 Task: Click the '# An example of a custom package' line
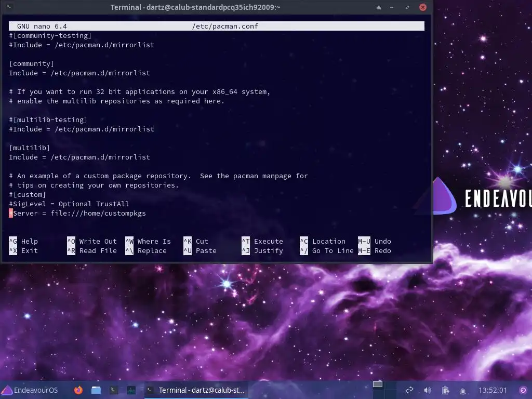(158, 176)
